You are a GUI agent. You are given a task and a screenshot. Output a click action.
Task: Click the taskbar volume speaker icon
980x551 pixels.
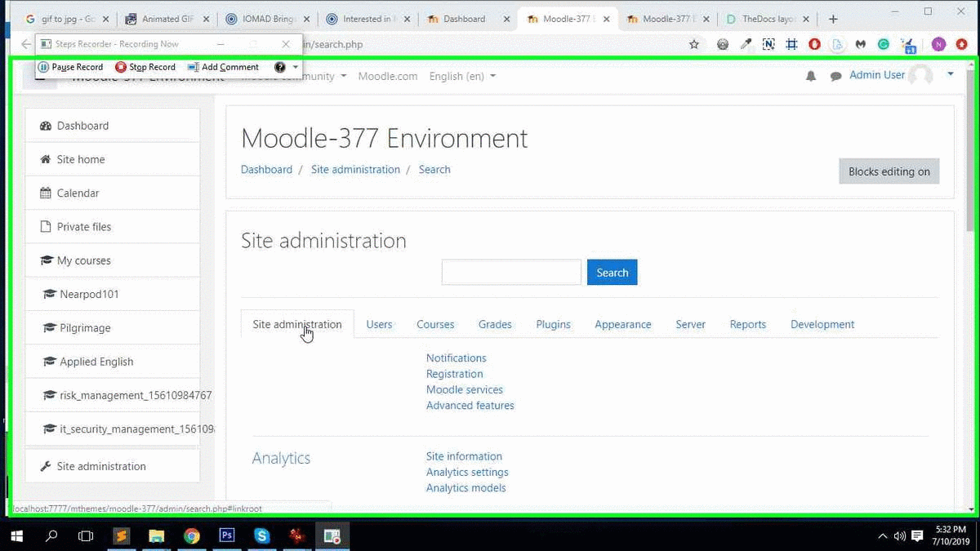[900, 536]
